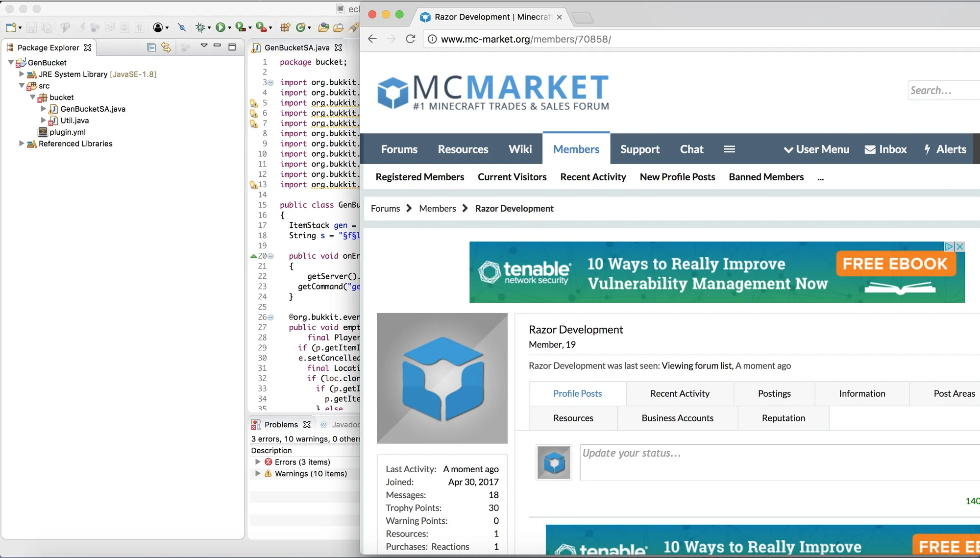Click the New Java Package icon in Eclipse
This screenshot has height=558, width=980.
285,27
